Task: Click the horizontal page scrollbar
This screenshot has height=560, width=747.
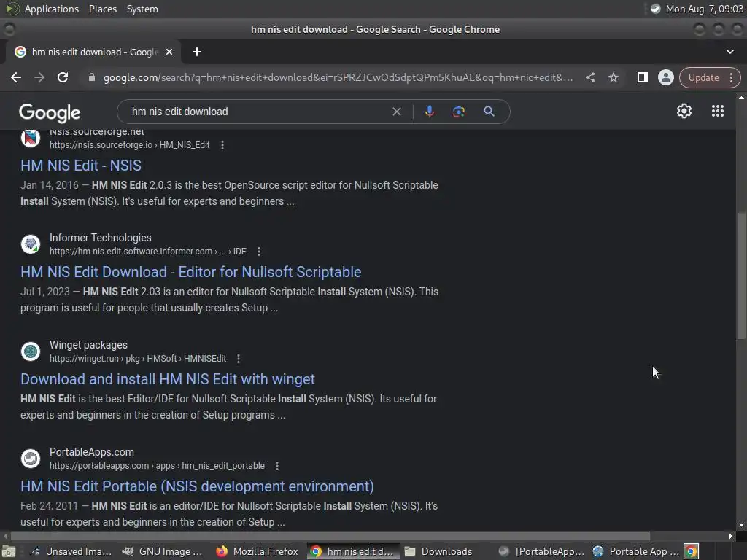Action: 330,536
